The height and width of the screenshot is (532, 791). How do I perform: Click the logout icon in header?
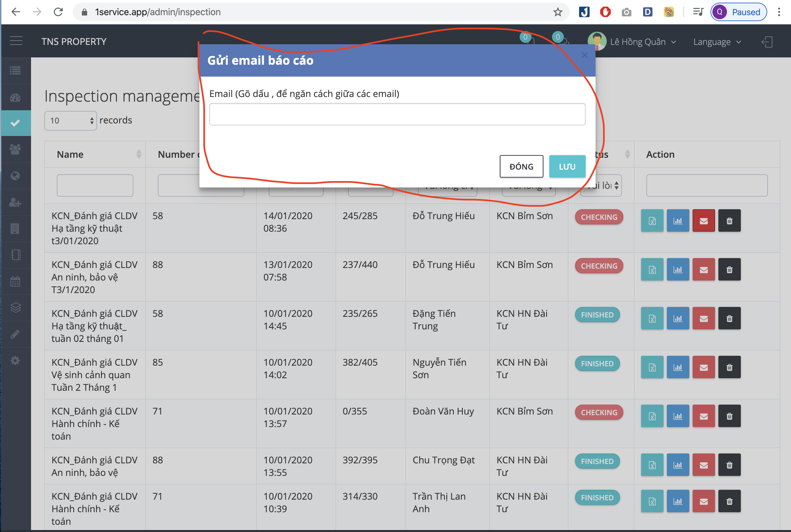pyautogui.click(x=767, y=42)
